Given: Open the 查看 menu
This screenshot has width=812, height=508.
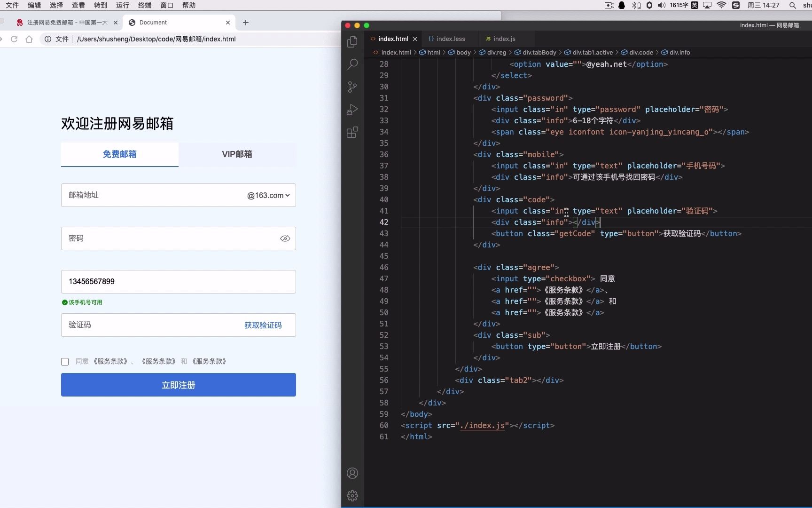Looking at the screenshot, I should [x=78, y=5].
